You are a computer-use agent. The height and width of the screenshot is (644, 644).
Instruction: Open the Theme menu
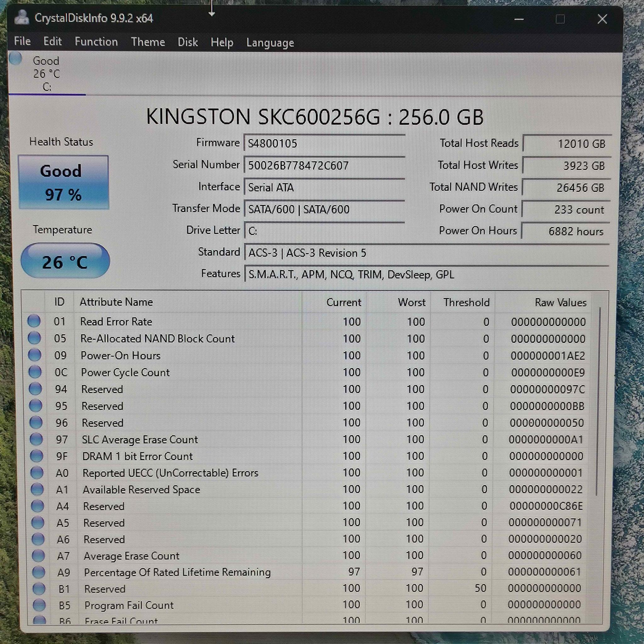coord(148,42)
